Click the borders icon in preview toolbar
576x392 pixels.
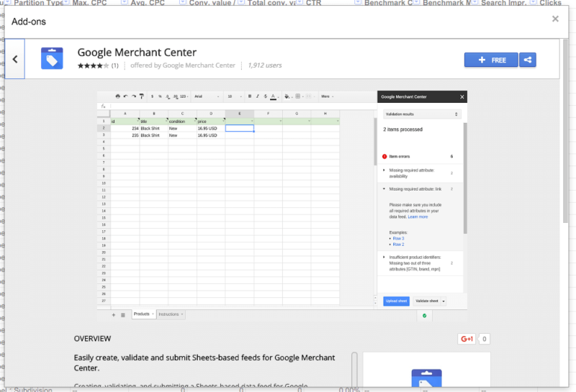click(x=298, y=96)
